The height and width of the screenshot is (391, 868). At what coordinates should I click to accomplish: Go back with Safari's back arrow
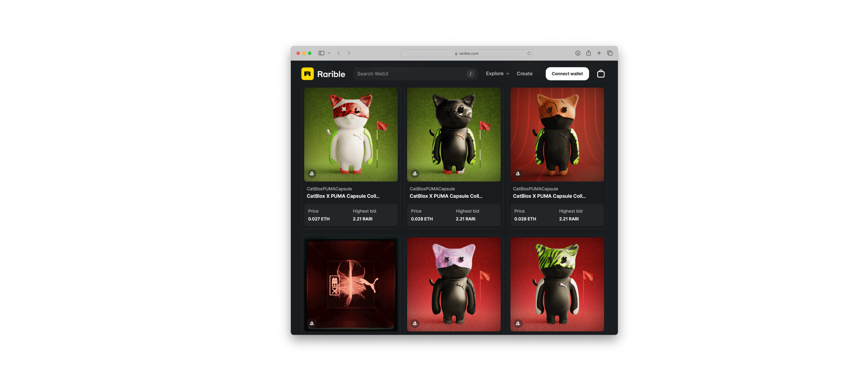coord(339,53)
